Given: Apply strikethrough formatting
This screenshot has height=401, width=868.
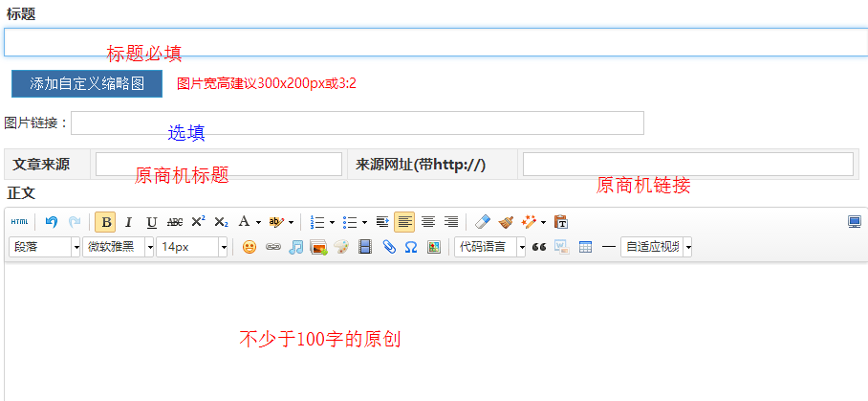Looking at the screenshot, I should (175, 222).
